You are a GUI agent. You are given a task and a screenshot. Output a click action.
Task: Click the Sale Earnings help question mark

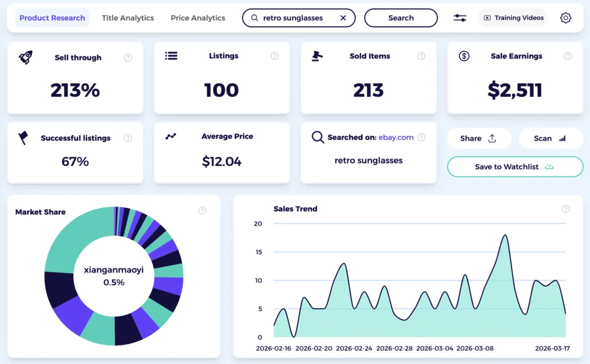pos(568,56)
